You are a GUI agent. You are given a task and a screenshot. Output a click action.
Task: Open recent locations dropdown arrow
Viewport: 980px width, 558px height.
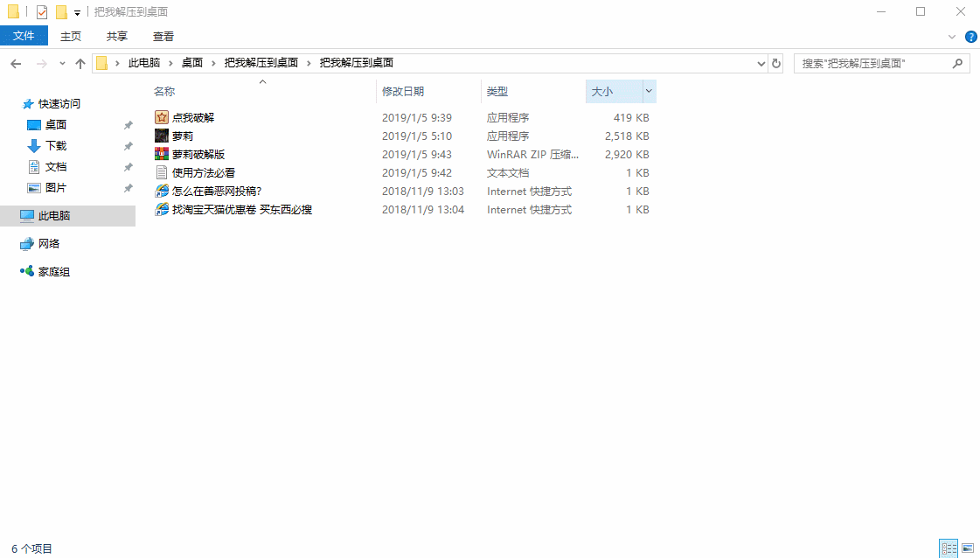pos(62,64)
